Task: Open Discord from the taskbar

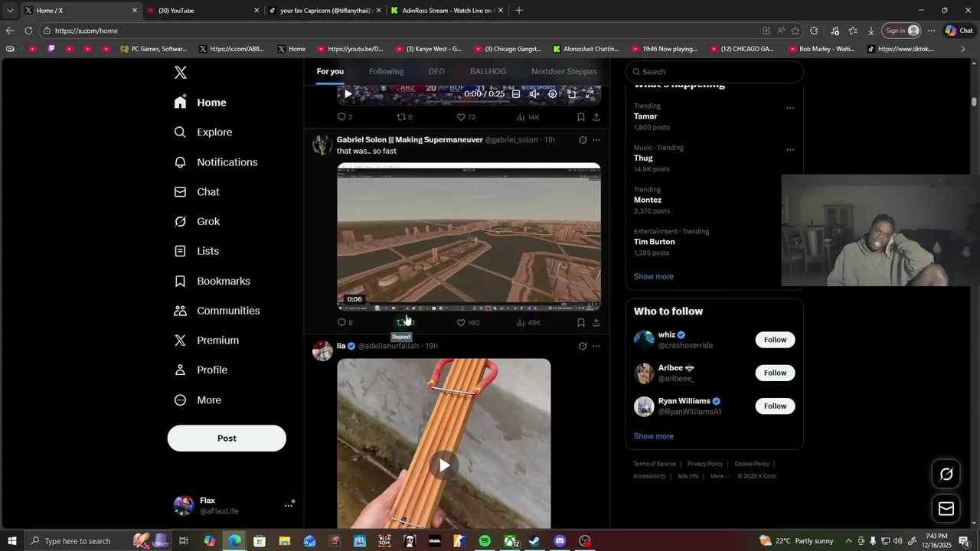Action: 560,541
